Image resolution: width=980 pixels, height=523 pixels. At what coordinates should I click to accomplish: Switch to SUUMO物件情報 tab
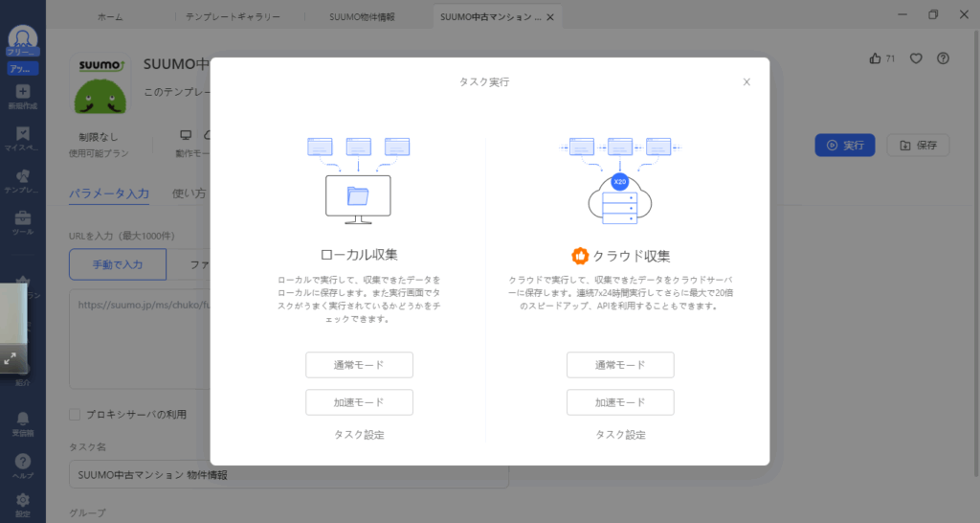point(362,17)
